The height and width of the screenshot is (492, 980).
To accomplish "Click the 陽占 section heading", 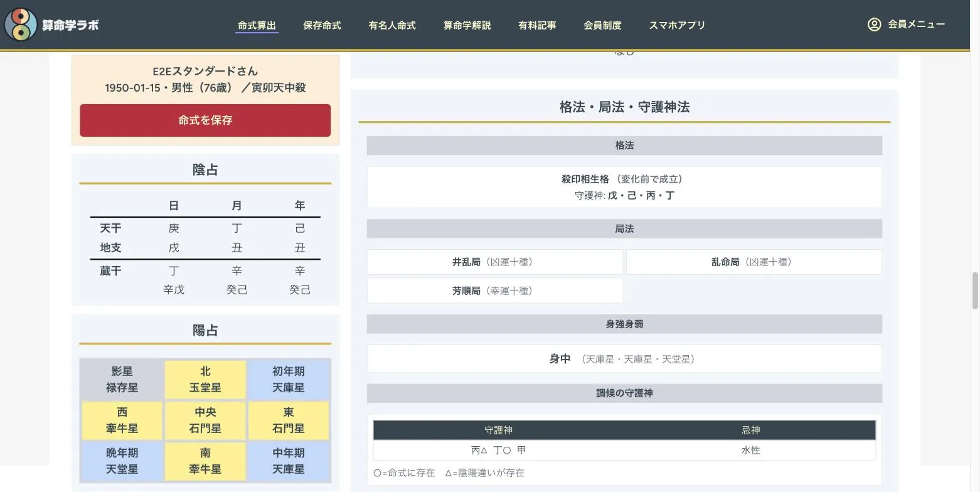I will pos(205,331).
